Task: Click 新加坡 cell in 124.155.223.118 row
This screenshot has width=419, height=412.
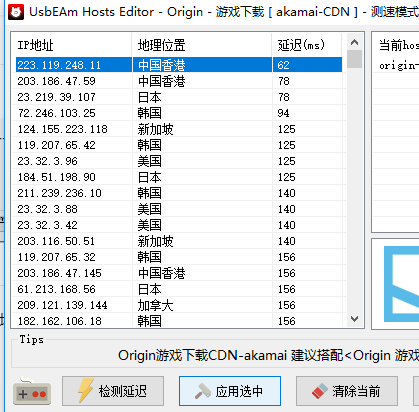Action: pyautogui.click(x=156, y=129)
